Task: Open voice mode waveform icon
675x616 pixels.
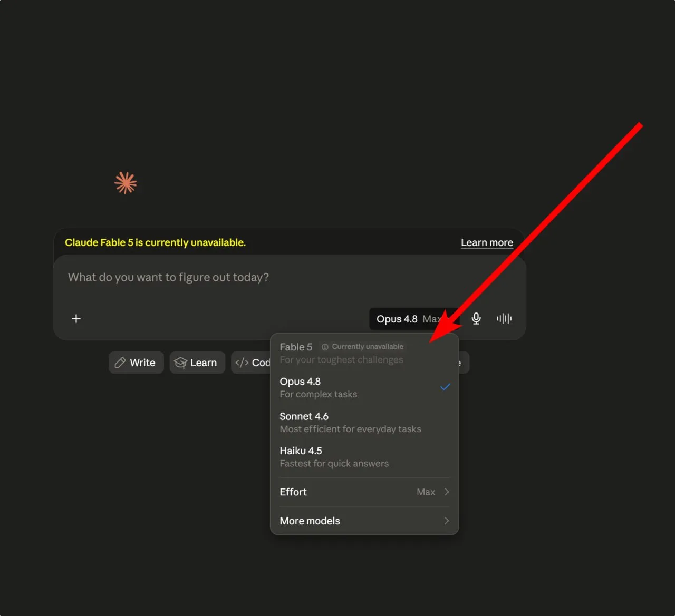Action: click(x=504, y=318)
